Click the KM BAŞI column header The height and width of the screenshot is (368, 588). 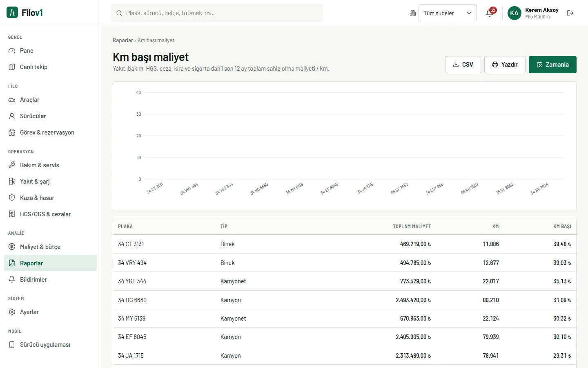pos(562,227)
